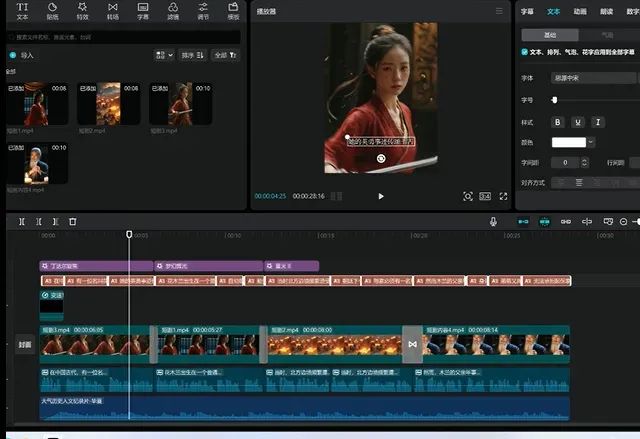Select the 文本 tab in right panel
The width and height of the screenshot is (640, 439).
click(553, 11)
